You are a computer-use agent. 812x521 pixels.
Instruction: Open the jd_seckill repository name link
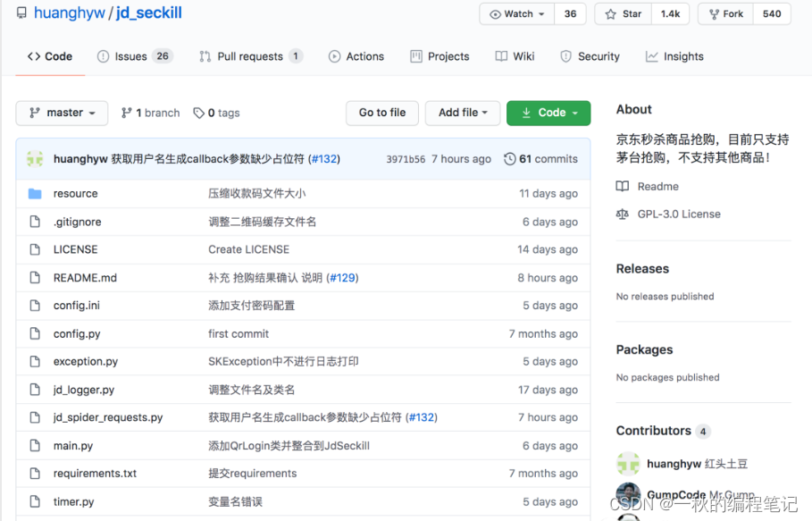(x=149, y=13)
